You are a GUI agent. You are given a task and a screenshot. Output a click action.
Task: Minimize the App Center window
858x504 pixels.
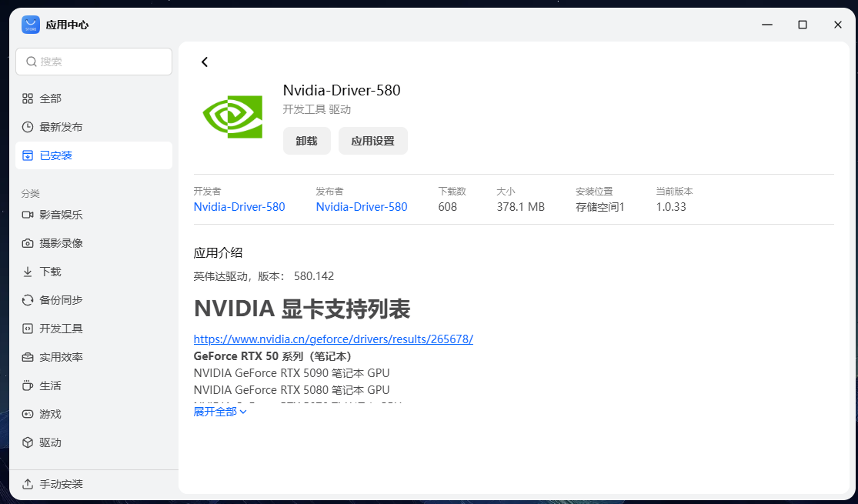coord(767,25)
